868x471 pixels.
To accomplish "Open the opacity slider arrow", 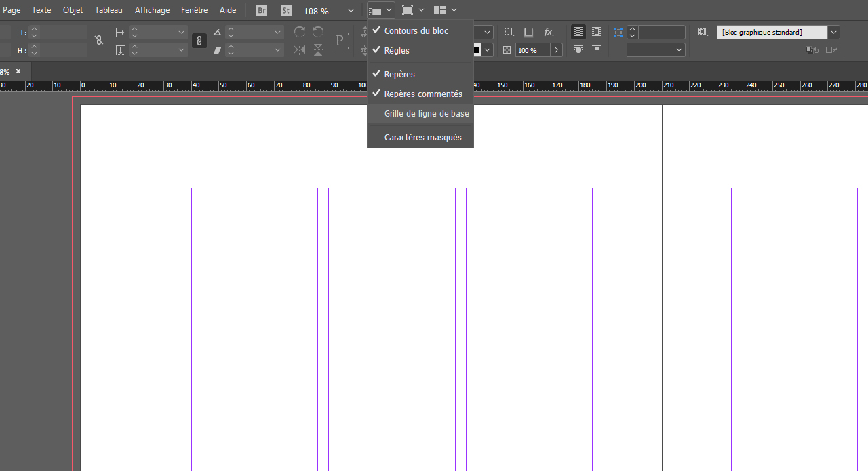I will point(557,50).
